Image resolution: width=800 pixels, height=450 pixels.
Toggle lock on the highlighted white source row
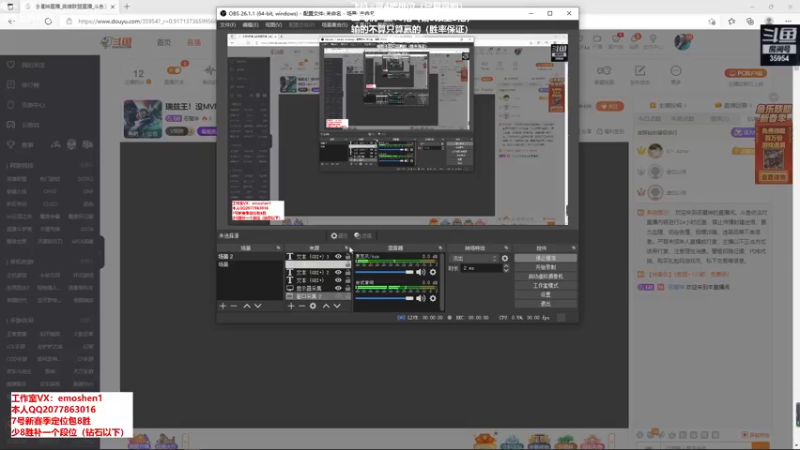[x=347, y=265]
